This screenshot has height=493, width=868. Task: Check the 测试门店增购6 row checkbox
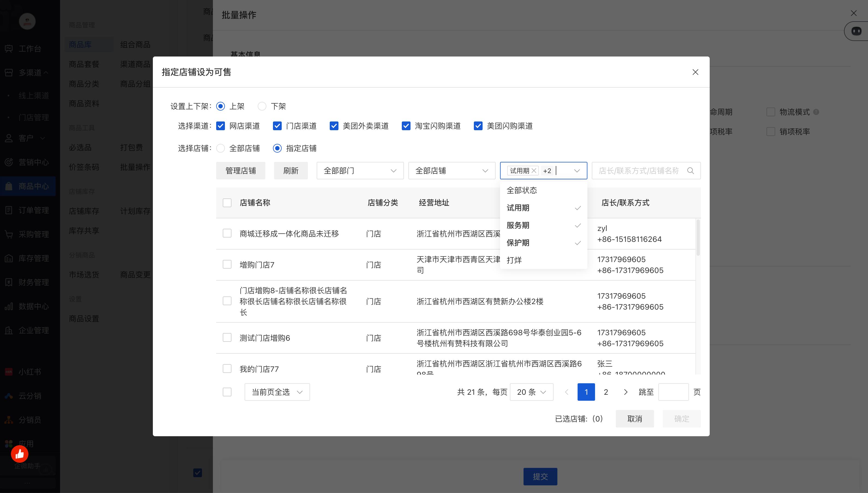click(x=227, y=338)
